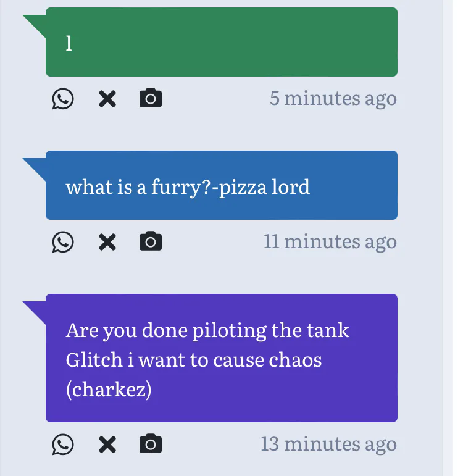Select the purple "piloting the tank" bubble
The height and width of the screenshot is (476, 463).
pyautogui.click(x=222, y=358)
